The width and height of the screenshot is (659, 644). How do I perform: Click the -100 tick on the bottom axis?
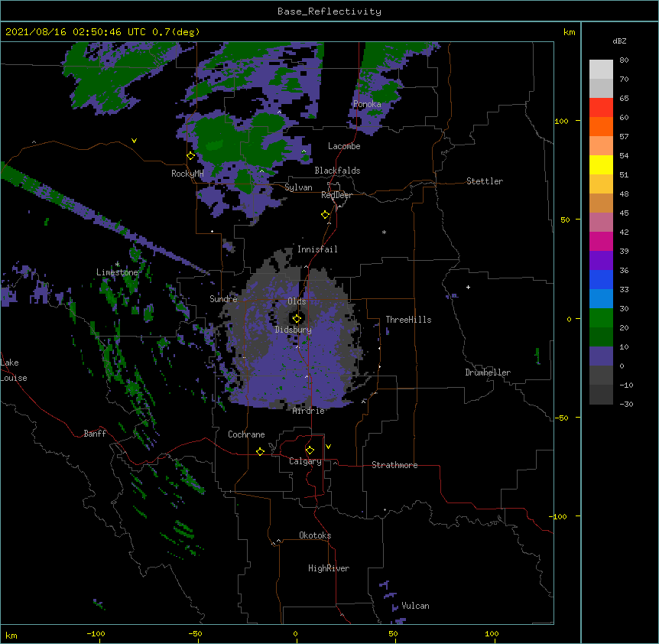(x=96, y=633)
